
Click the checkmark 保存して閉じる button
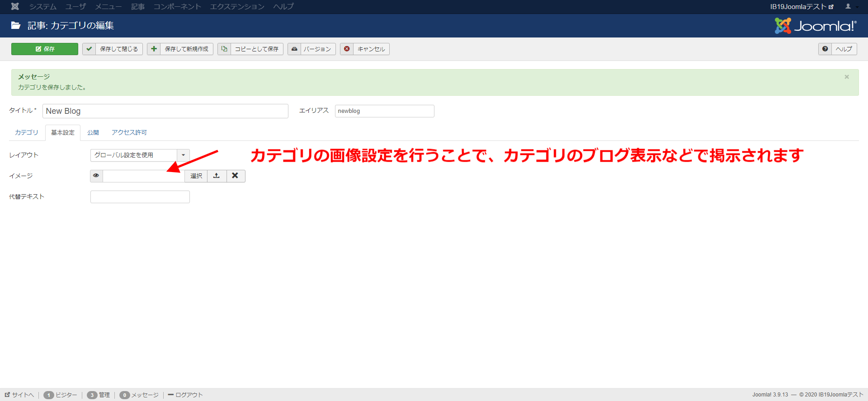(113, 49)
